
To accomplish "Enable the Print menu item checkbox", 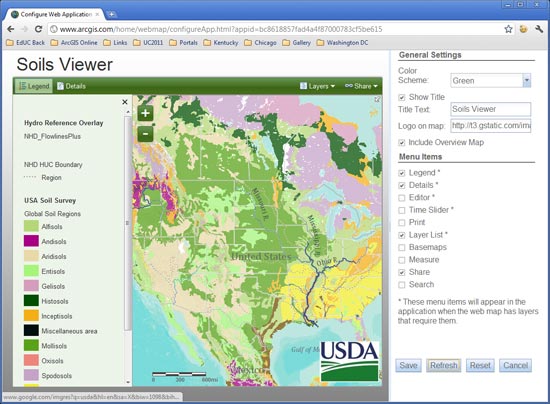I will tap(402, 223).
